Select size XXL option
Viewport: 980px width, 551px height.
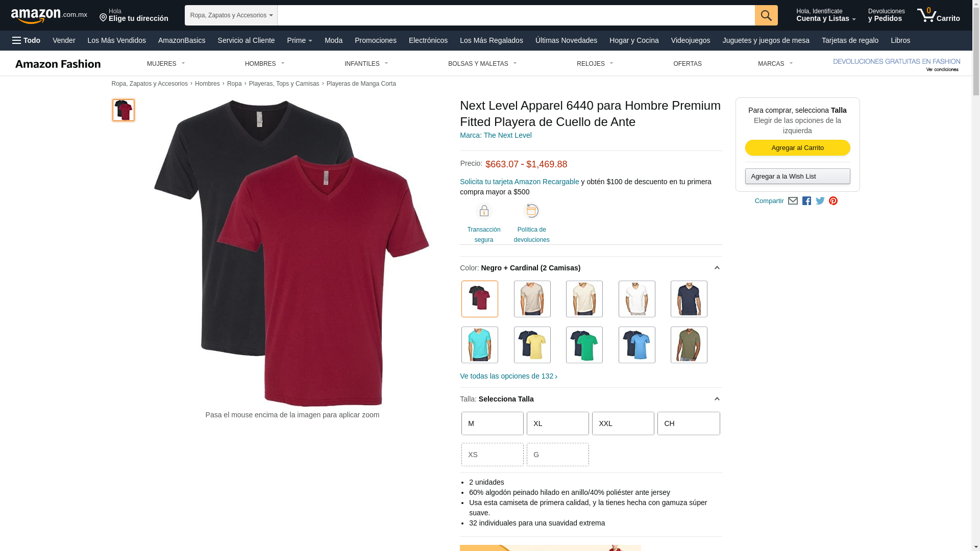623,423
